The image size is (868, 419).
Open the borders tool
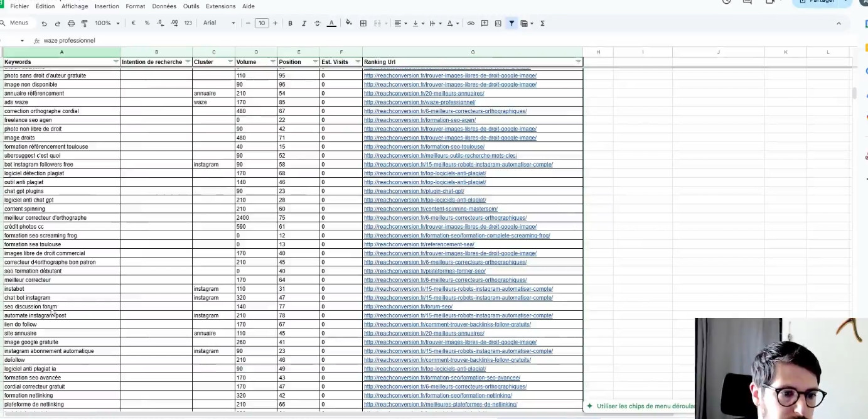click(x=363, y=23)
